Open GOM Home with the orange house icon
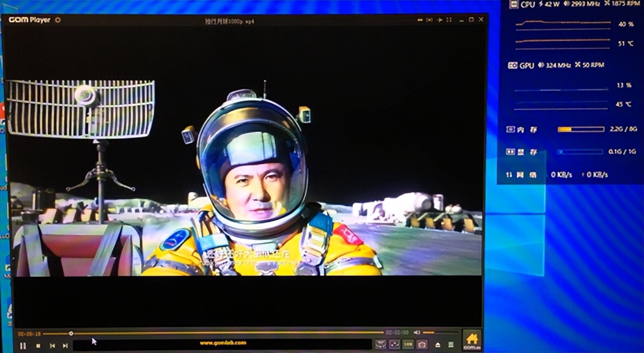Viewport: 644px width, 353px height. click(x=472, y=340)
